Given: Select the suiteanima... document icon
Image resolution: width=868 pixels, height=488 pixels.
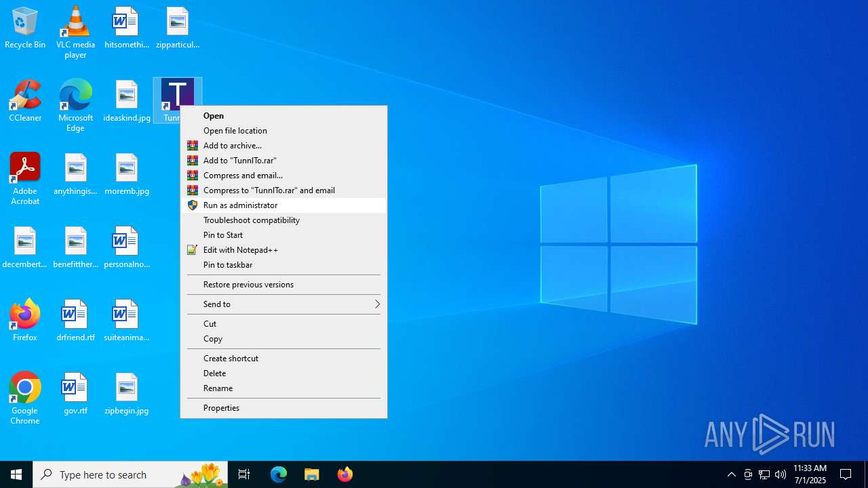Looking at the screenshot, I should pos(126,321).
